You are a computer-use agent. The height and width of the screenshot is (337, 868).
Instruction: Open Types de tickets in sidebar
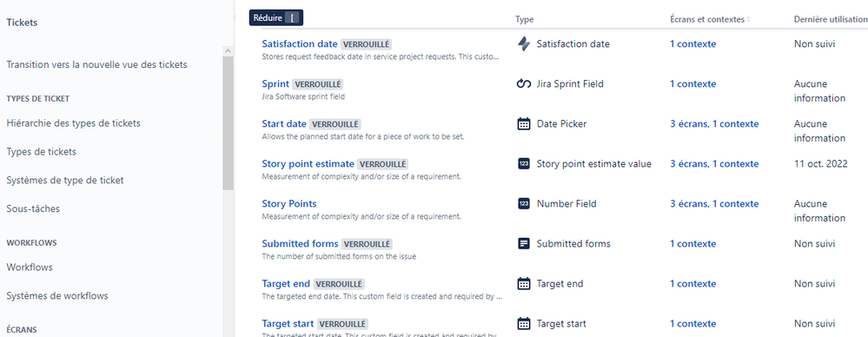tap(42, 152)
